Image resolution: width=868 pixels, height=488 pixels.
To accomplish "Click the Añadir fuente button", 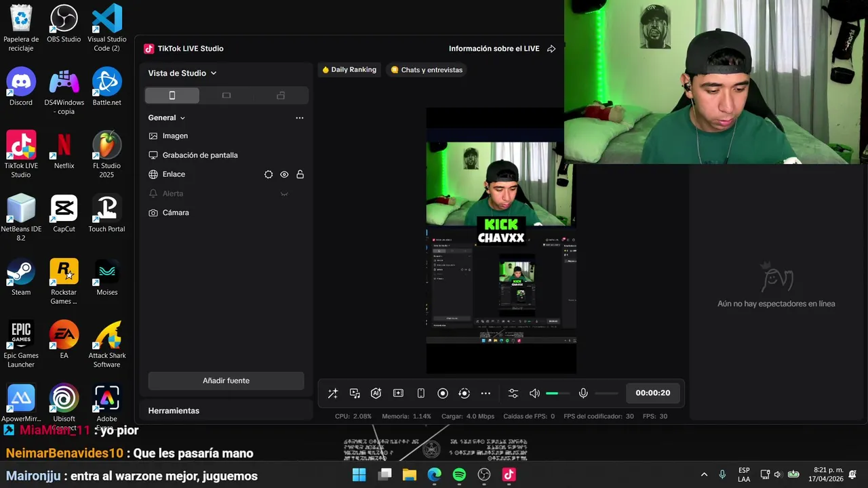I will (226, 381).
